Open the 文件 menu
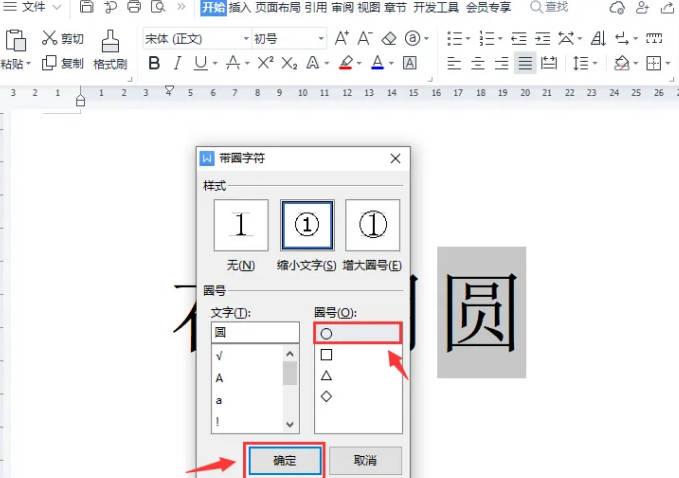Screen dimensions: 679x478 [x=34, y=6]
